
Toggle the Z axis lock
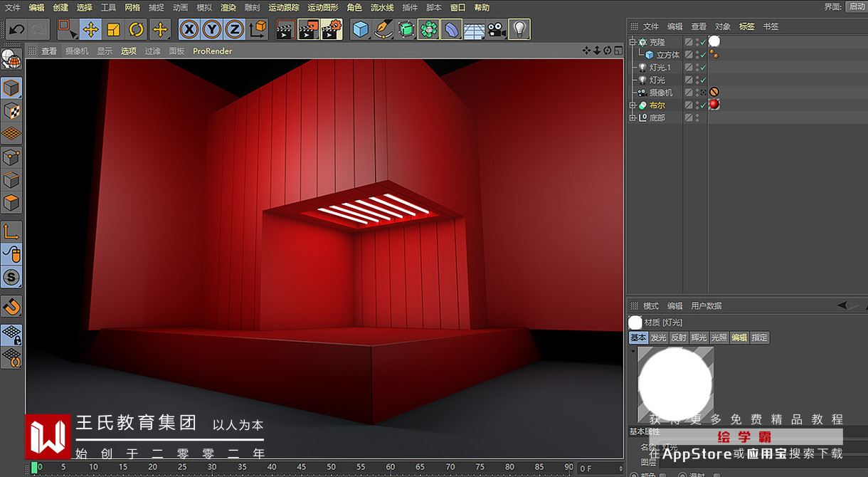point(234,30)
